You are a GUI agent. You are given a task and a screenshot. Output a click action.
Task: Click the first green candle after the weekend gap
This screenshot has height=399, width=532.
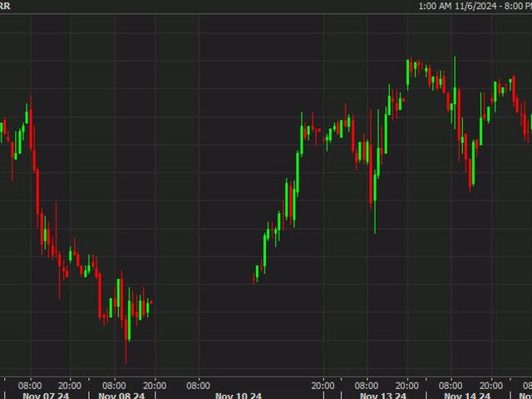(257, 273)
